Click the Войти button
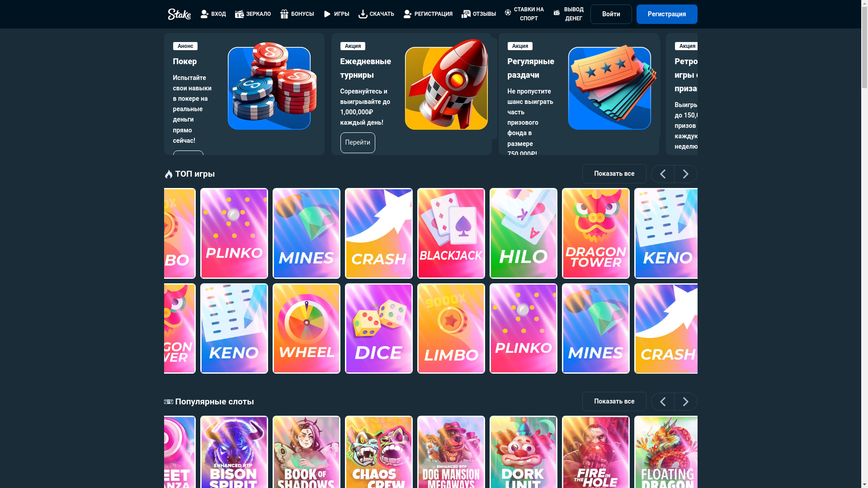 coord(611,14)
